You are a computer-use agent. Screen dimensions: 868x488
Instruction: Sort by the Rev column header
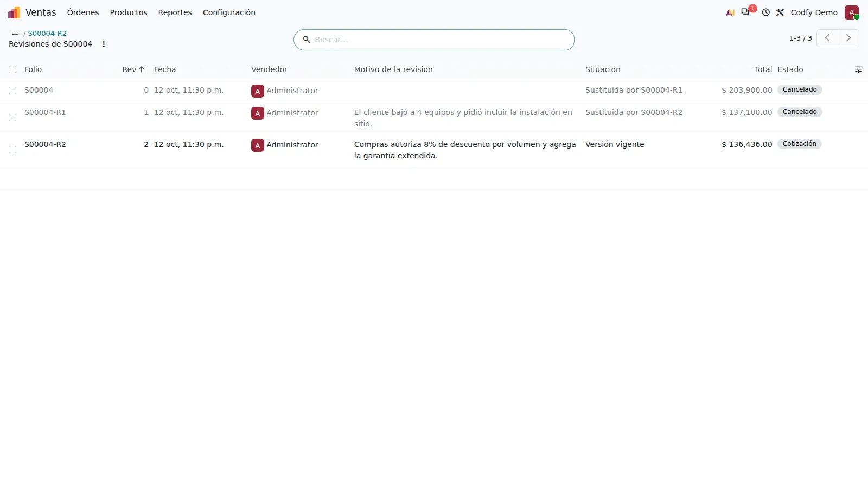pos(133,69)
